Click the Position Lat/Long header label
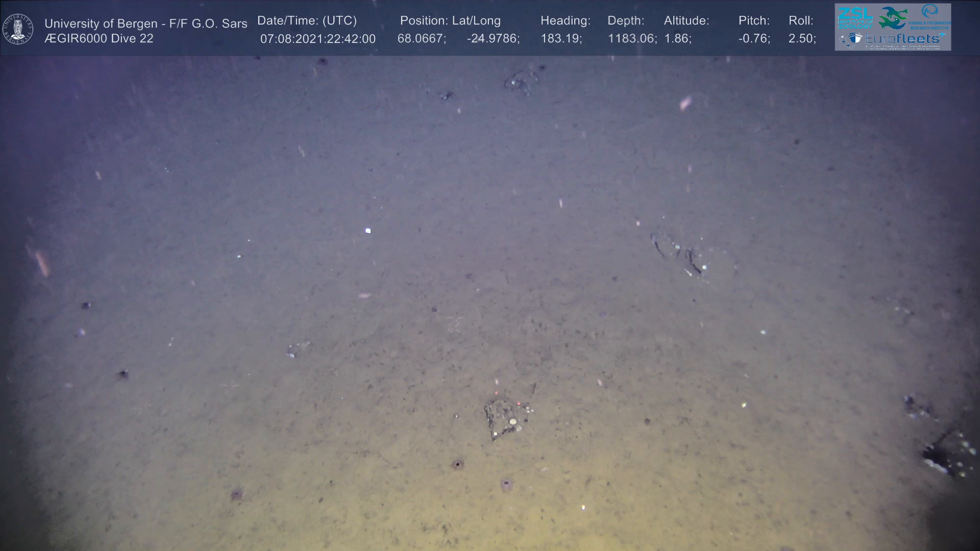Viewport: 980px width, 551px height. (450, 21)
